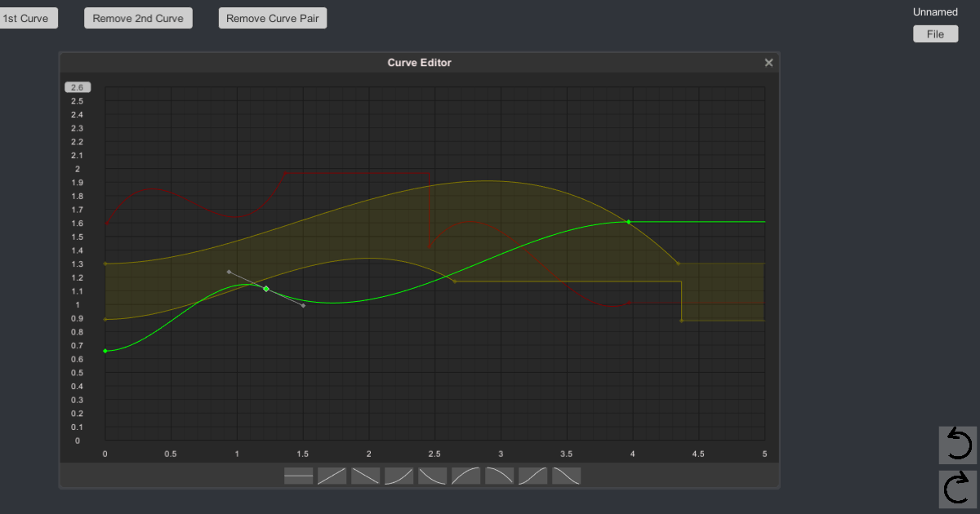The height and width of the screenshot is (514, 980).
Task: Apply the ease-out falling curve preset
Action: point(432,475)
